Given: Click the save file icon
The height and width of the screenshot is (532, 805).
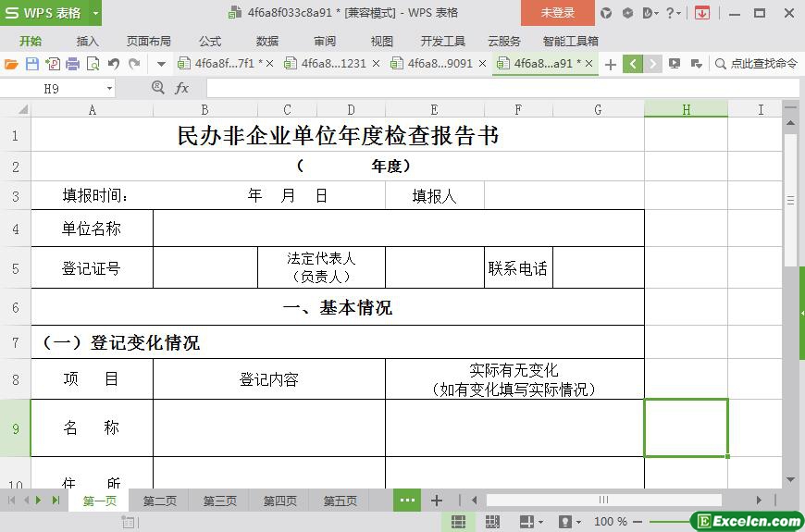Looking at the screenshot, I should 31,64.
